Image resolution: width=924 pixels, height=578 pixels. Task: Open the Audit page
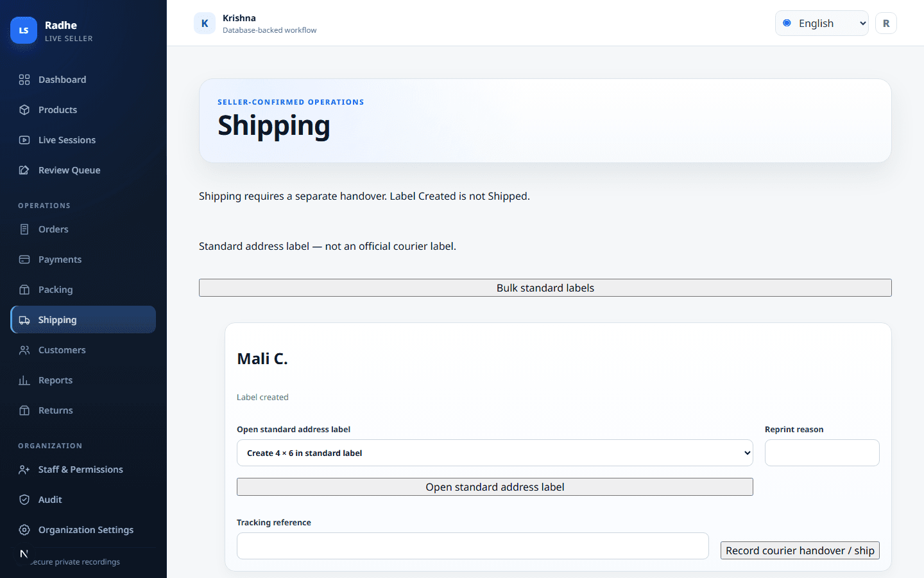coord(83,500)
